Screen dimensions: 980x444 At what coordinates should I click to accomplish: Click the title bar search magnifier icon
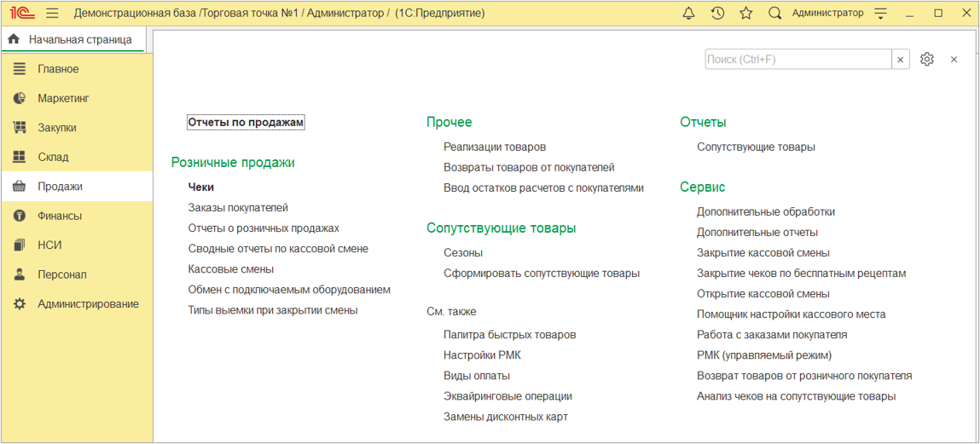(775, 13)
